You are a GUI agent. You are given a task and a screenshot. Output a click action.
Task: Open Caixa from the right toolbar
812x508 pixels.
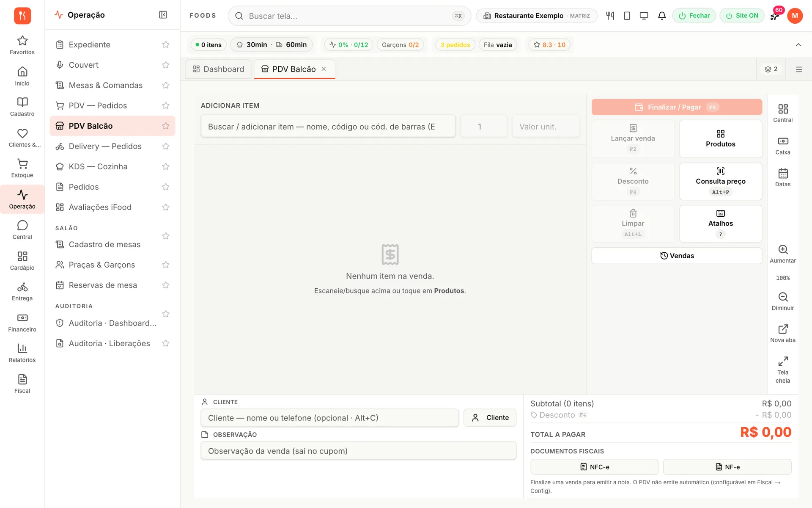[783, 146]
